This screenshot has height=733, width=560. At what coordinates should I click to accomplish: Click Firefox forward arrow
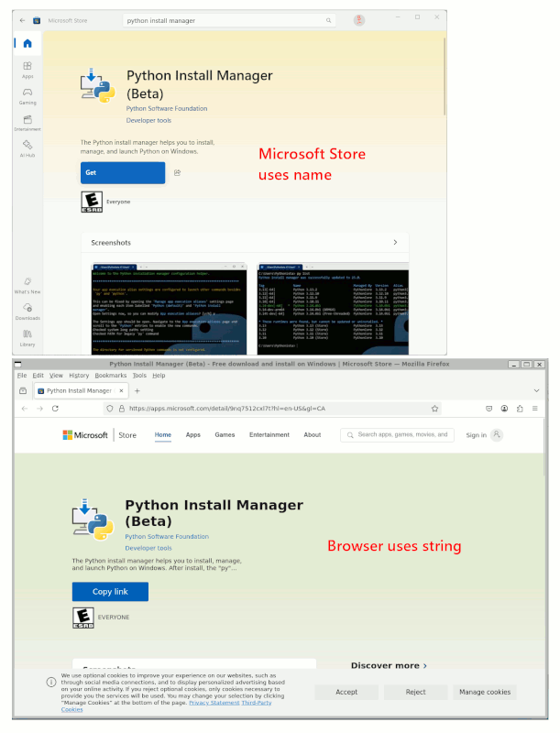pos(39,409)
